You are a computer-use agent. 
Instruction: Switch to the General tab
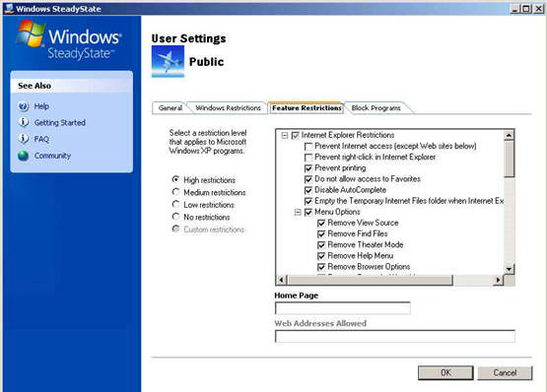click(171, 108)
